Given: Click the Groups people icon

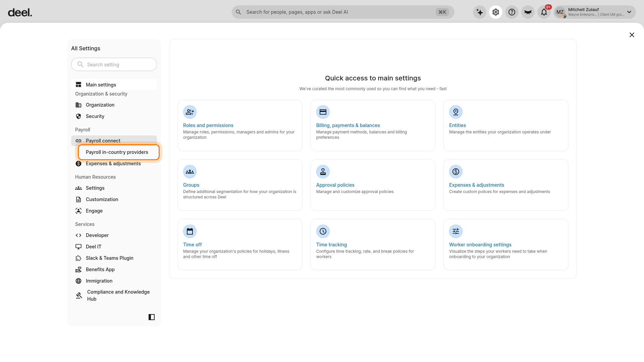Looking at the screenshot, I should click(190, 172).
